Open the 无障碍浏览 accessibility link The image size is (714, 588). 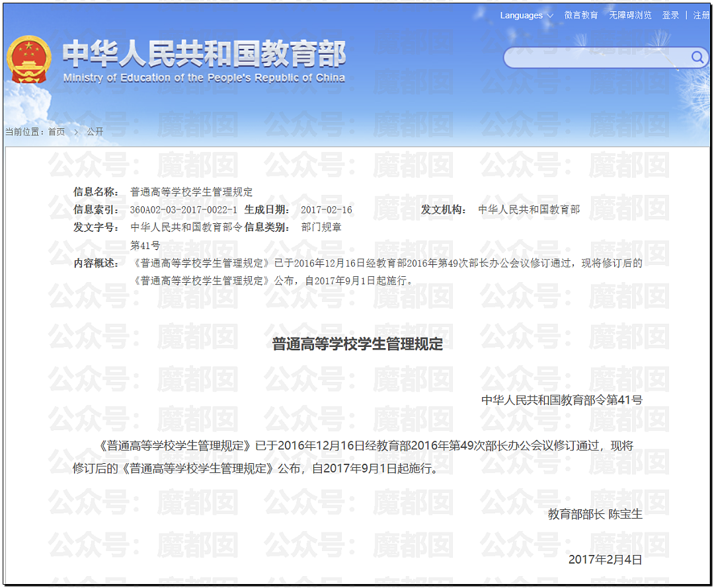point(630,15)
